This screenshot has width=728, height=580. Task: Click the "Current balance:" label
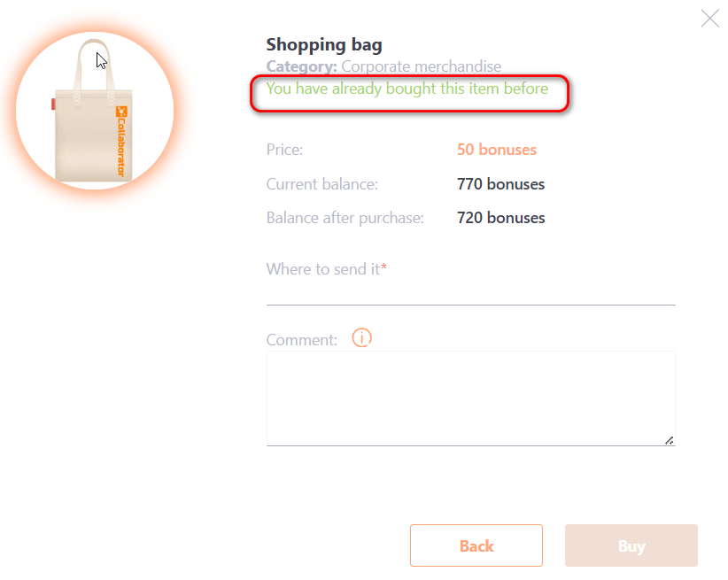coord(322,184)
